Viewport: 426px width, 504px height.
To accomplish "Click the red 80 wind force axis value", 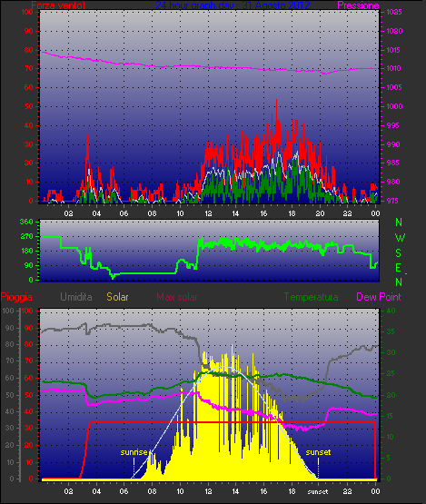I will [x=29, y=50].
